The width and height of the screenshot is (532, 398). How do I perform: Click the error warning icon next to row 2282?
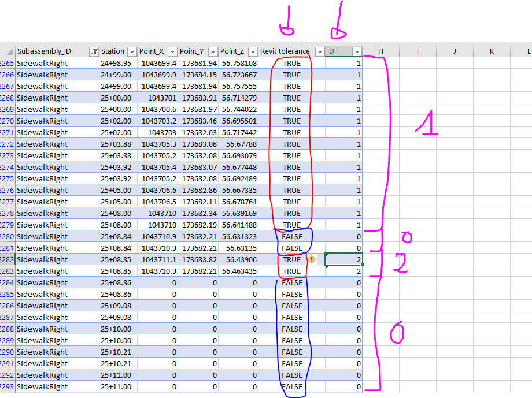click(312, 260)
